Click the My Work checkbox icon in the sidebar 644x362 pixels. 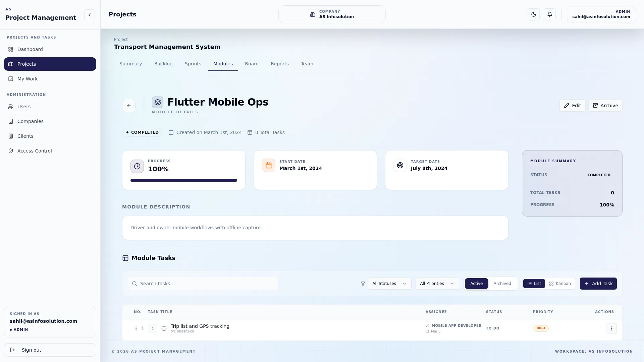(11, 79)
